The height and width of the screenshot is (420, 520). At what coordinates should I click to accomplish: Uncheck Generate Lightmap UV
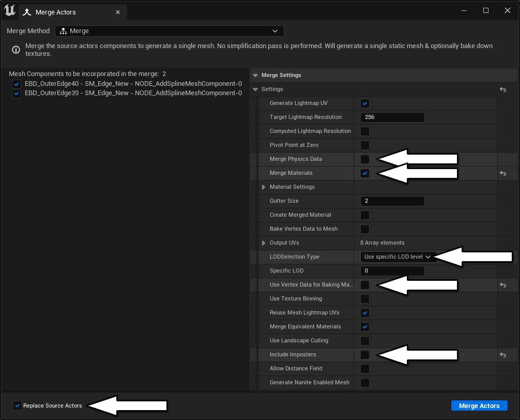[365, 103]
